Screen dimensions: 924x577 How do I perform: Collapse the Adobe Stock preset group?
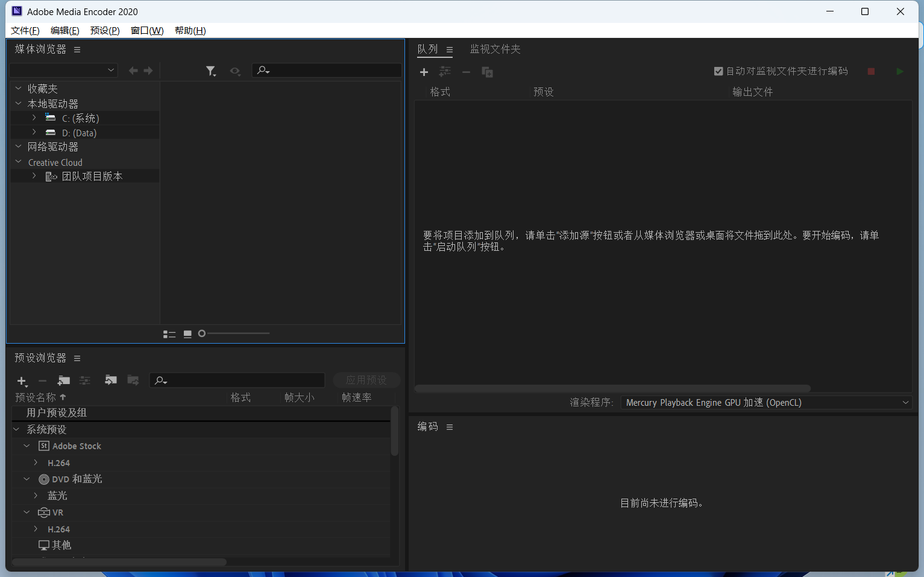pyautogui.click(x=27, y=446)
